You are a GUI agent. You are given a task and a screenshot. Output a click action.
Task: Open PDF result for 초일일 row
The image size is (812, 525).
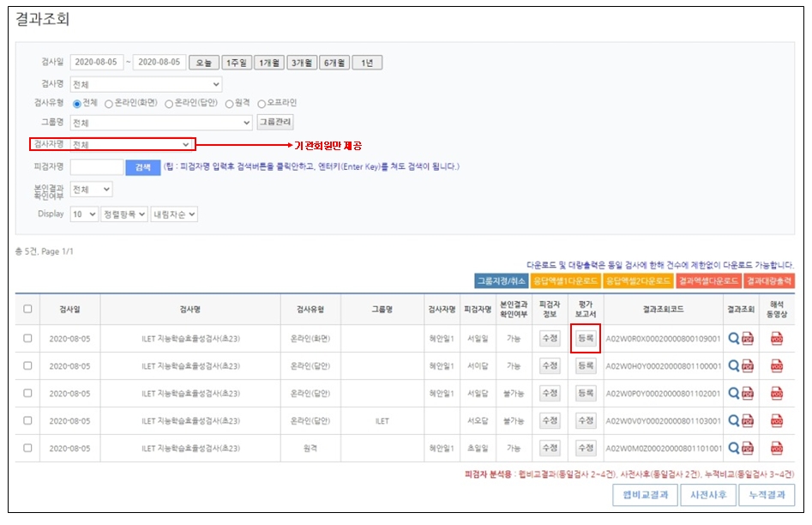pos(747,449)
